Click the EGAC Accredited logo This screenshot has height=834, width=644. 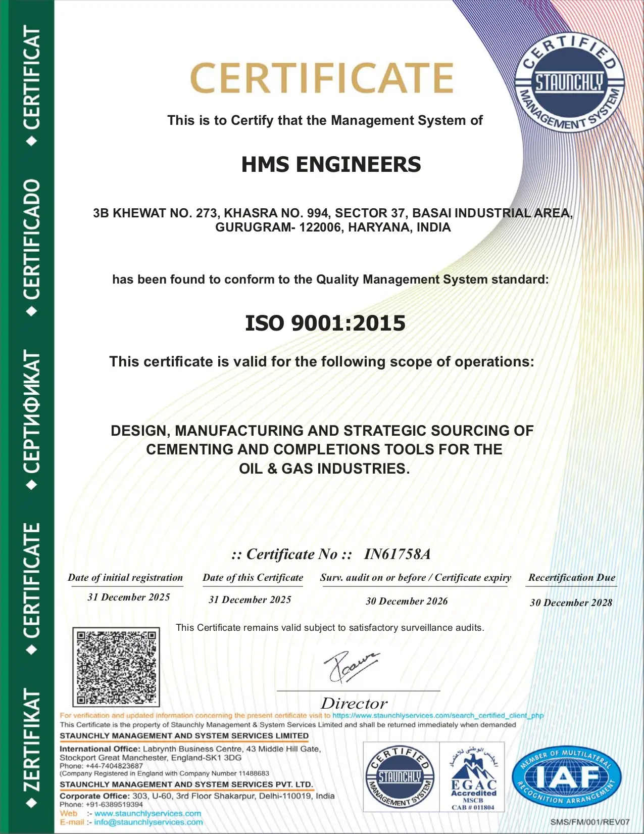(473, 777)
